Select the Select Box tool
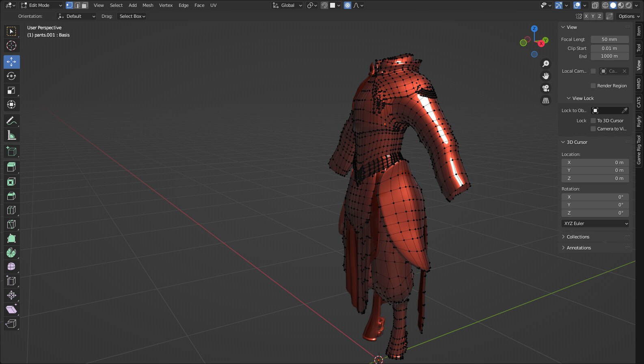This screenshot has width=644, height=364. (x=11, y=31)
